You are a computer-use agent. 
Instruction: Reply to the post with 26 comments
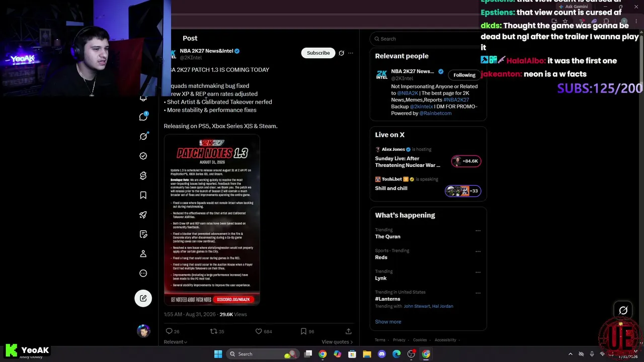(x=173, y=331)
